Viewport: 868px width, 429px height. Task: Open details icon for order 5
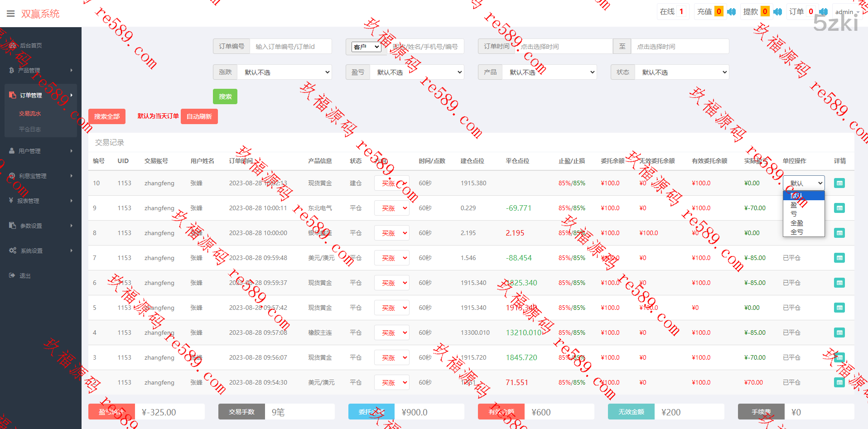839,308
